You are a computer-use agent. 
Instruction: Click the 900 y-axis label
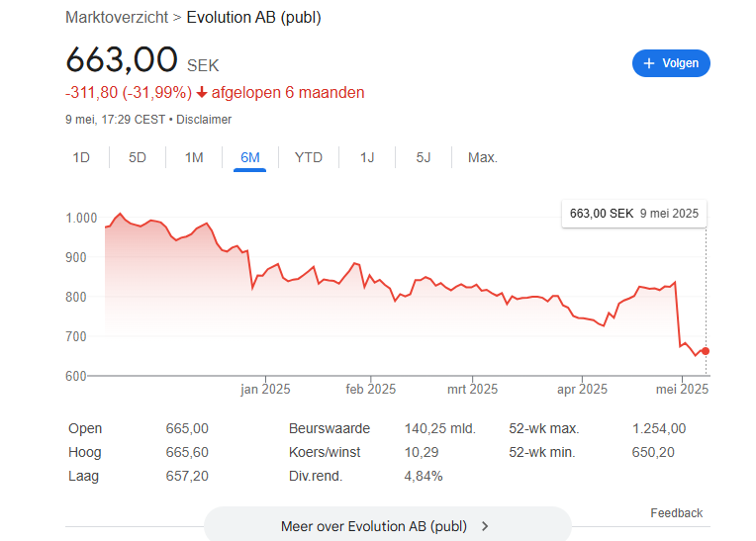[76, 257]
